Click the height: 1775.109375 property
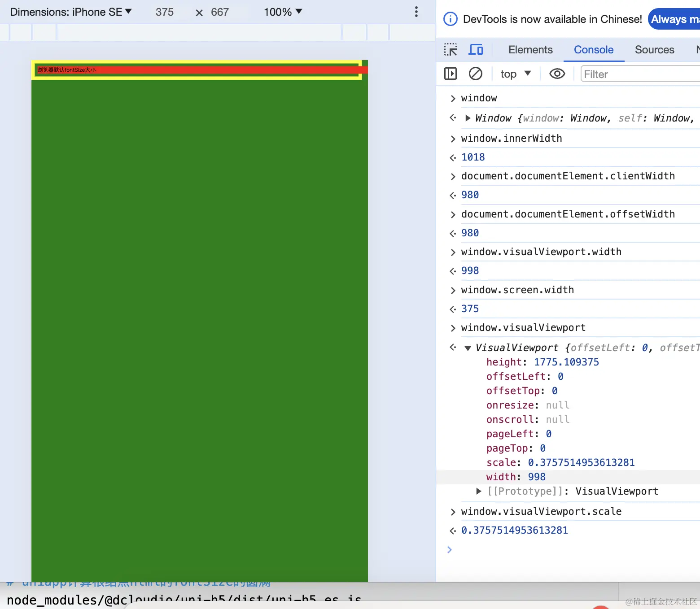 542,362
